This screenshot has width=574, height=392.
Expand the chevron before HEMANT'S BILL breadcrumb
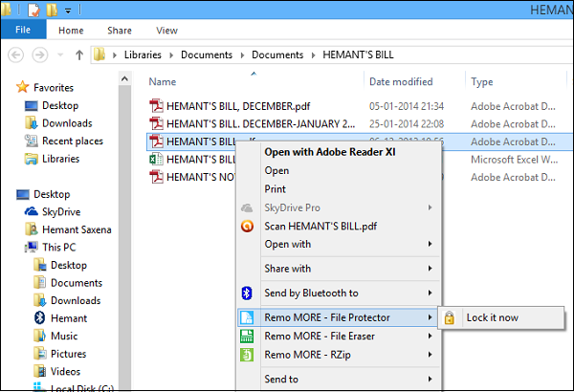[313, 55]
